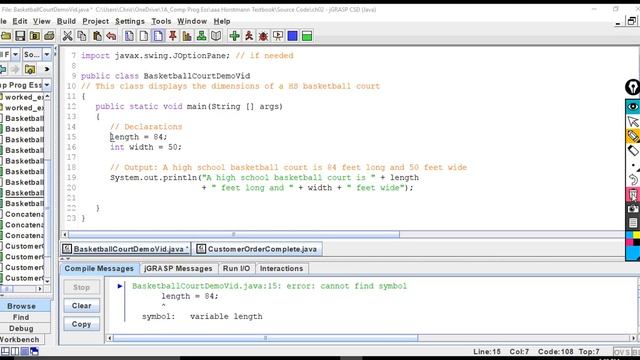Viewport: 640px width, 360px height.
Task: Click the messages pane horizontal scrollbar
Action: [x=265, y=338]
